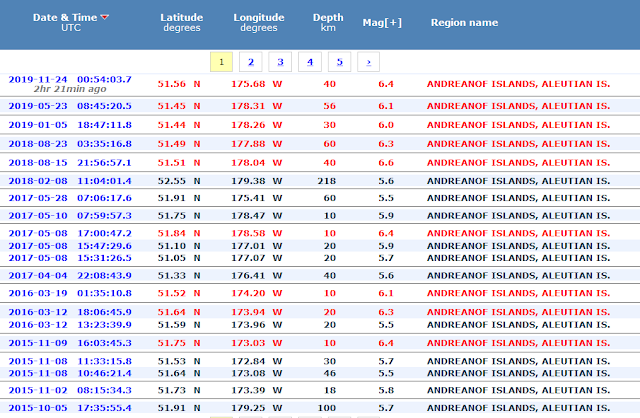Select longitude 174.20 W cell

(257, 293)
